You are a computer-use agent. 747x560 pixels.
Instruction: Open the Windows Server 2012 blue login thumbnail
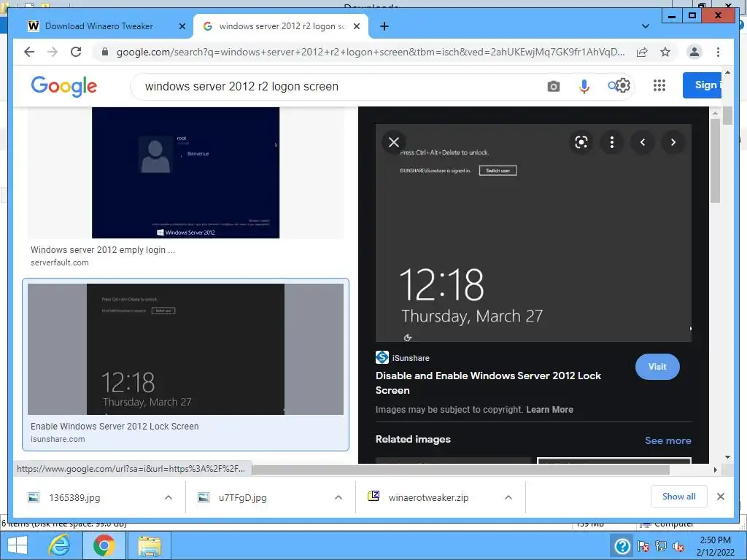pos(186,172)
